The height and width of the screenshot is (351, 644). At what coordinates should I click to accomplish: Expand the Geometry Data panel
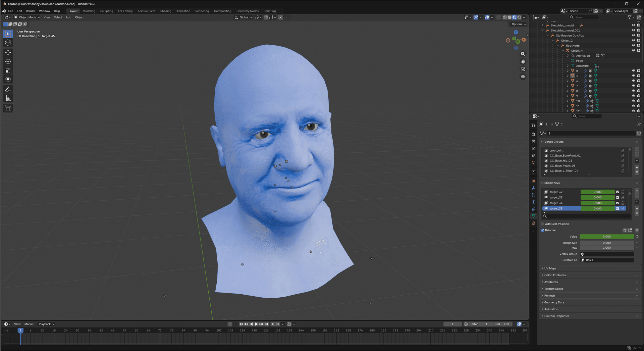(554, 302)
